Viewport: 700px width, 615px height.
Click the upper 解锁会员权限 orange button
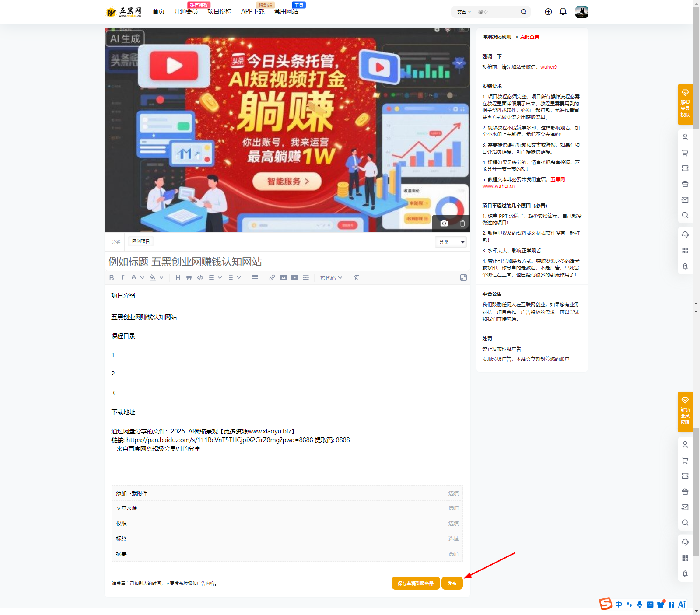(x=685, y=105)
